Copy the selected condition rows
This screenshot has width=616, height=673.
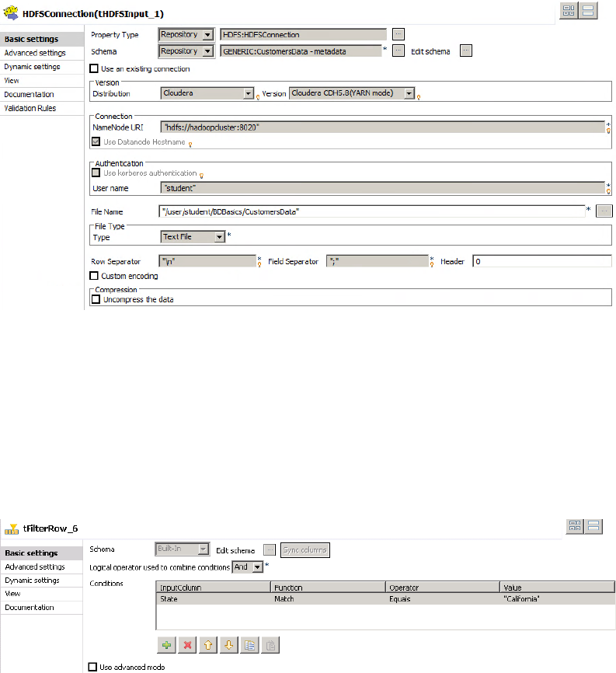click(249, 645)
